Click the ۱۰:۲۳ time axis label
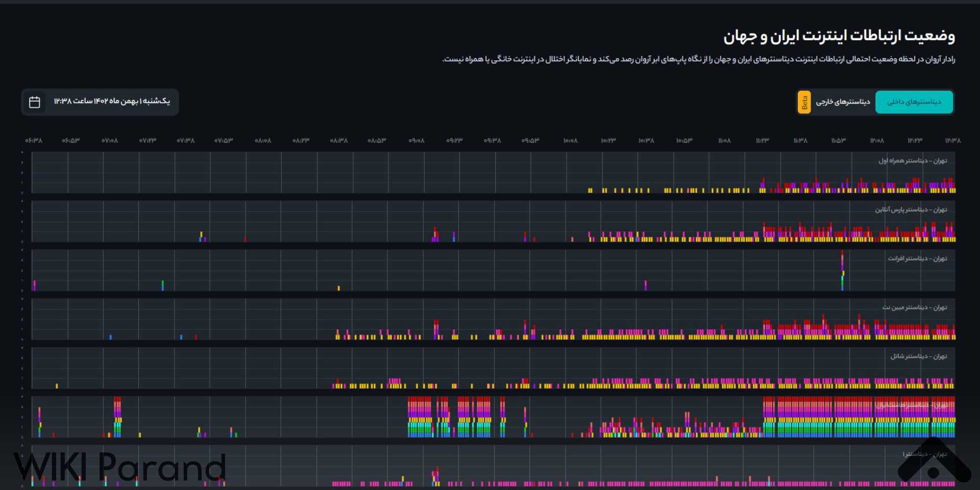980x490 pixels. 608,140
